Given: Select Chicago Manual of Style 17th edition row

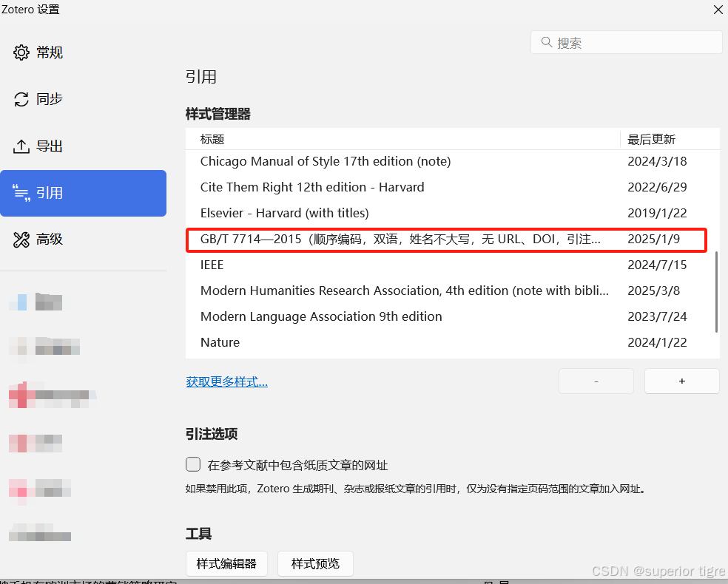Looking at the screenshot, I should pyautogui.click(x=453, y=161).
